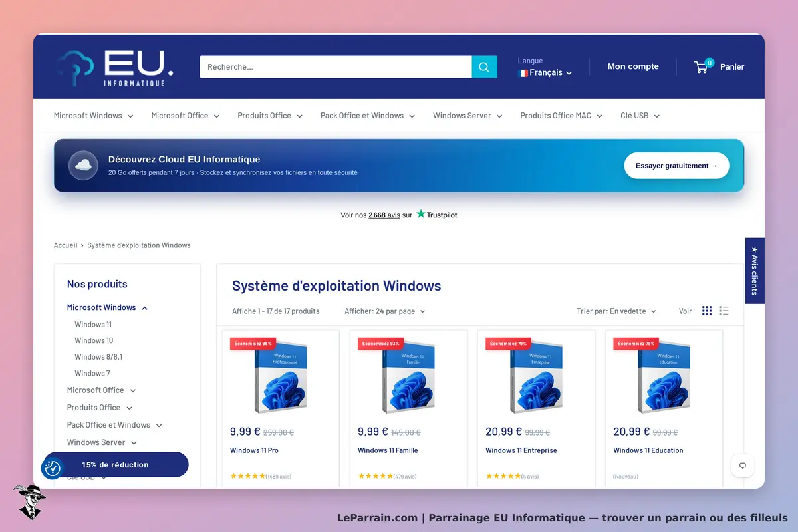Click the Windows 11 Famille title

pyautogui.click(x=388, y=450)
